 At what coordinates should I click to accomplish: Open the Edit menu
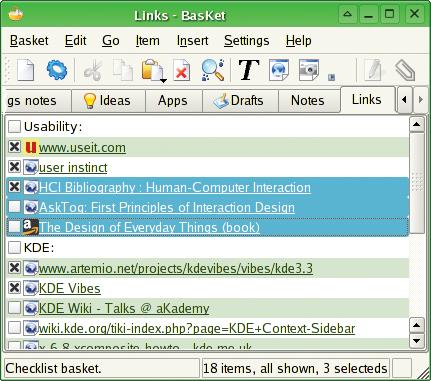pyautogui.click(x=76, y=41)
